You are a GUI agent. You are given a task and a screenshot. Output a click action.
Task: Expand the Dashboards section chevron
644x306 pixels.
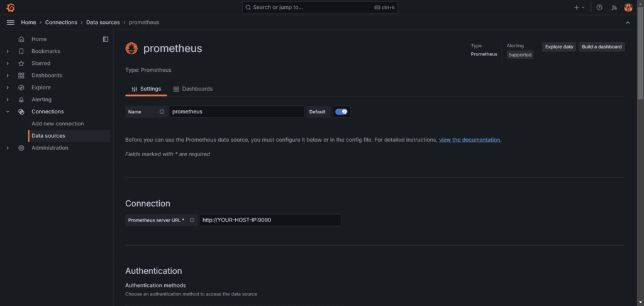tap(8, 76)
